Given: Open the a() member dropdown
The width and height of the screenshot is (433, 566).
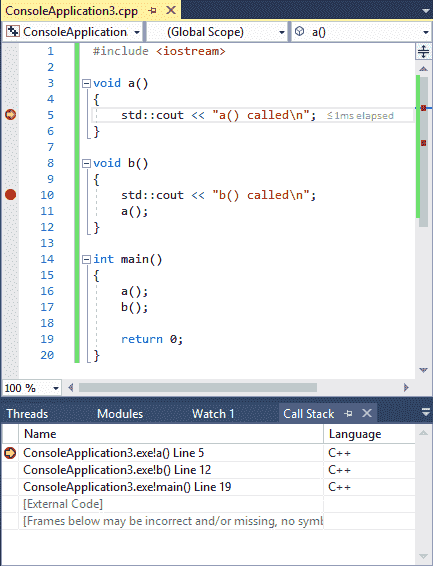Looking at the screenshot, I should 362,32.
